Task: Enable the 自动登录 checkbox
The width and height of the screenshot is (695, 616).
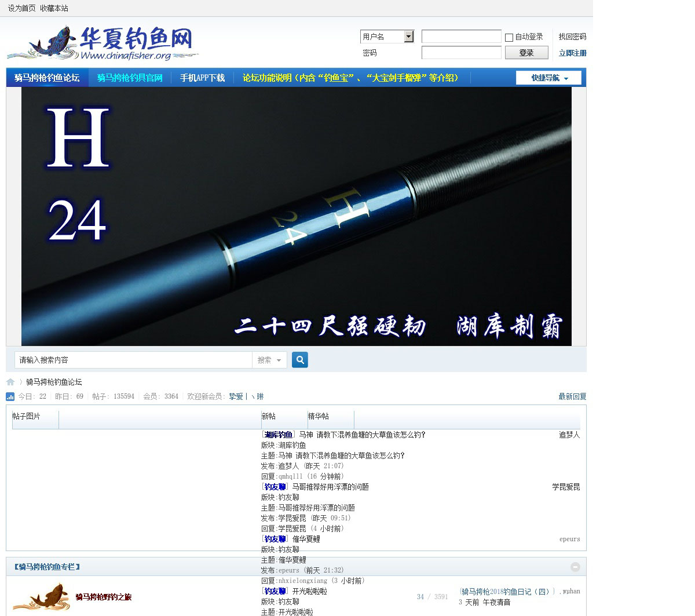Action: [x=509, y=37]
